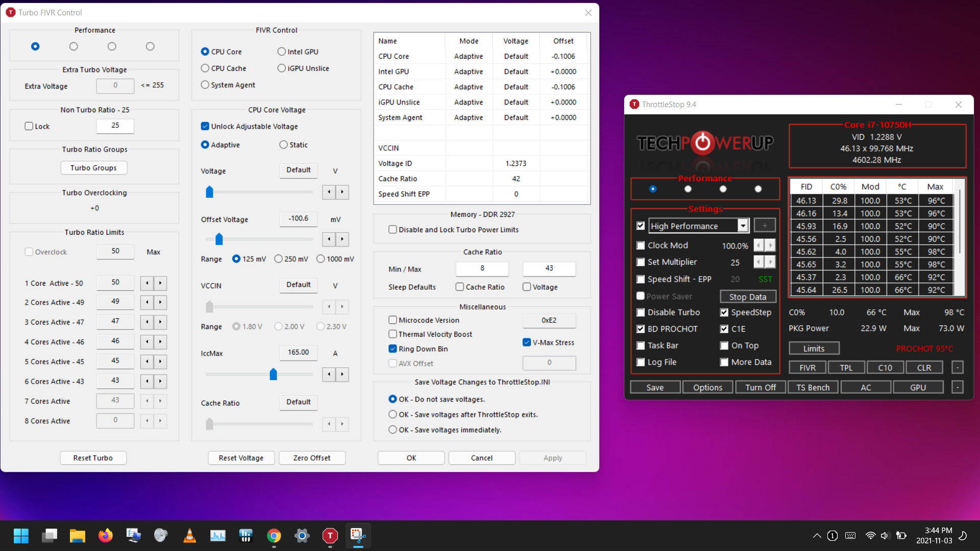Enable Thermal Velocity Boost checkbox

[393, 334]
